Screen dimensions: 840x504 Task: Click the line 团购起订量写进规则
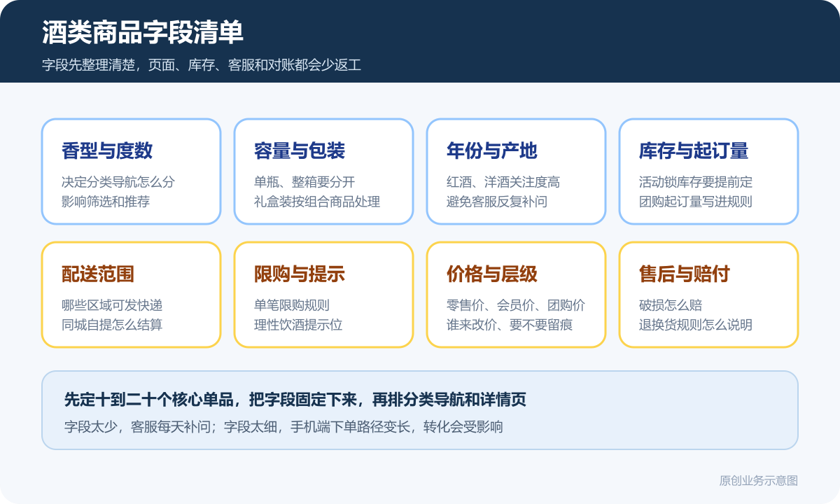696,202
